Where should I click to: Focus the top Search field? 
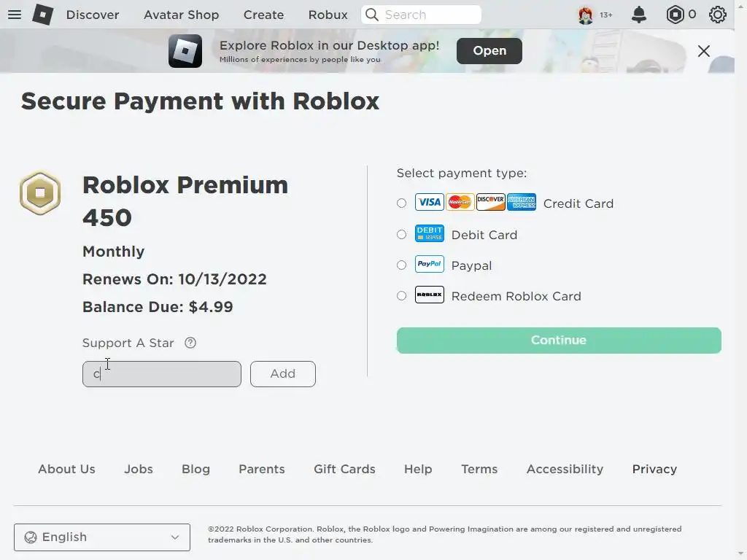click(421, 15)
